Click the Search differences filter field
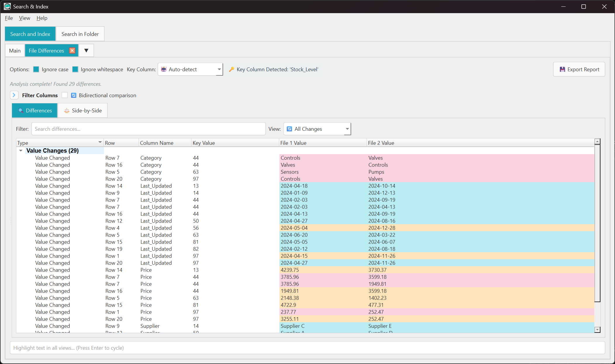The image size is (615, 364). click(148, 129)
